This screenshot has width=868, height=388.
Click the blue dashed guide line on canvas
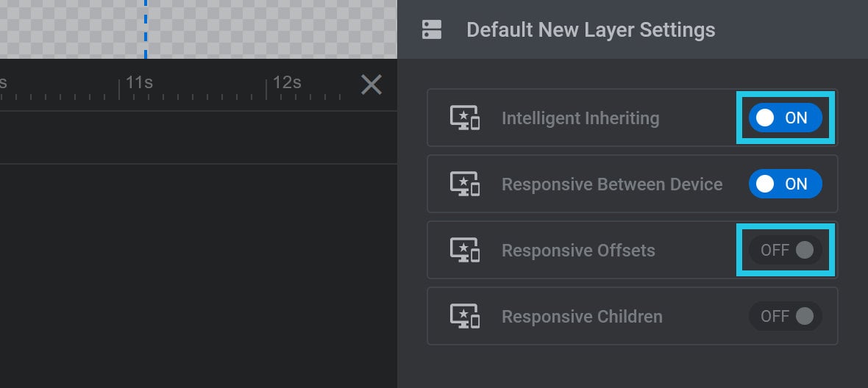(x=146, y=29)
